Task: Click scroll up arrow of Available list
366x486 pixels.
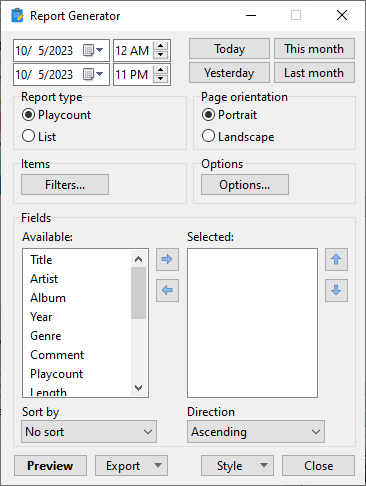Action: [139, 259]
